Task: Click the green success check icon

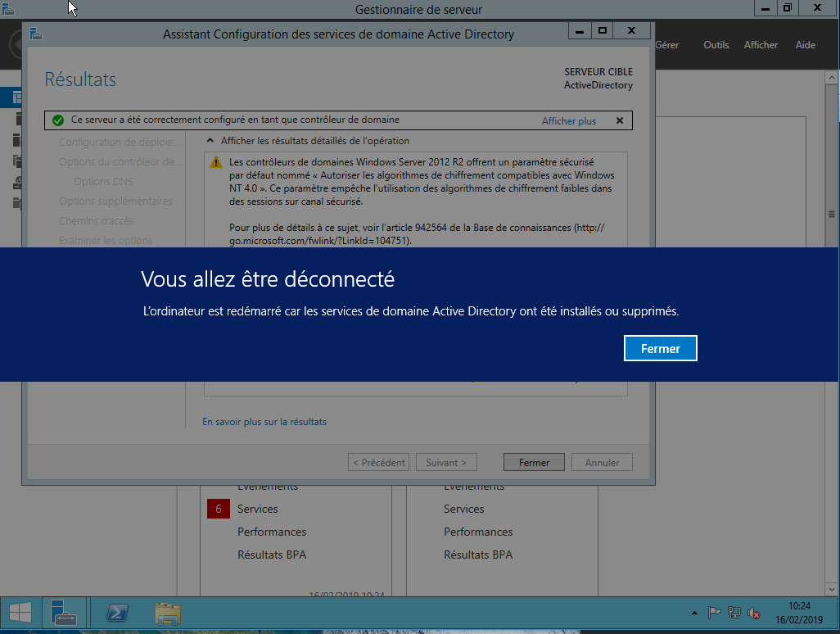Action: tap(58, 120)
